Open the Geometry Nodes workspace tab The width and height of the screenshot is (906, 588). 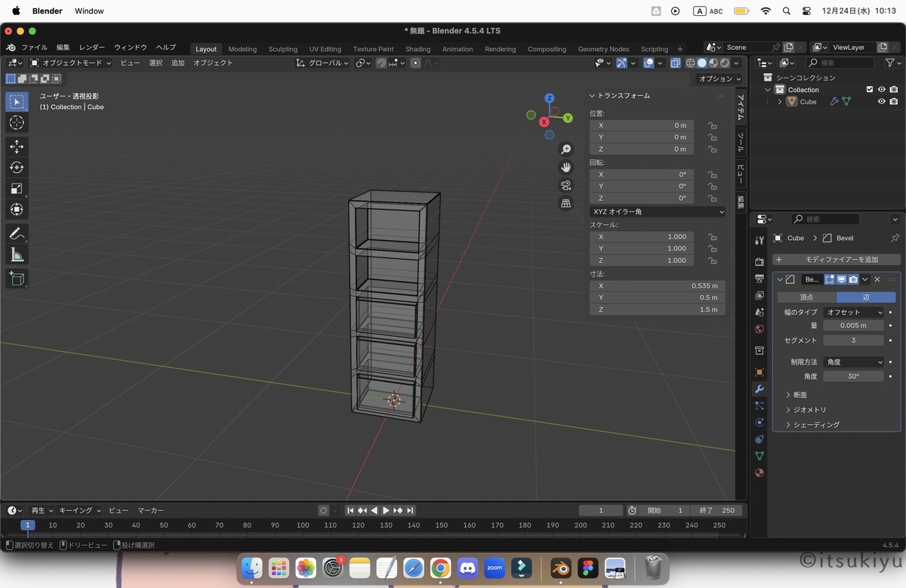click(x=603, y=49)
